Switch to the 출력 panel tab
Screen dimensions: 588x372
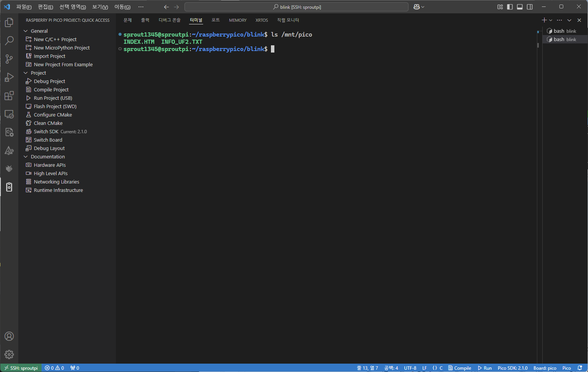(x=145, y=20)
